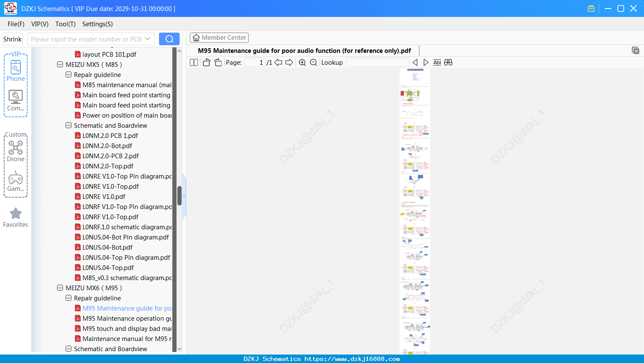The height and width of the screenshot is (363, 644).
Task: Find next Lookup match triangle
Action: point(426,63)
